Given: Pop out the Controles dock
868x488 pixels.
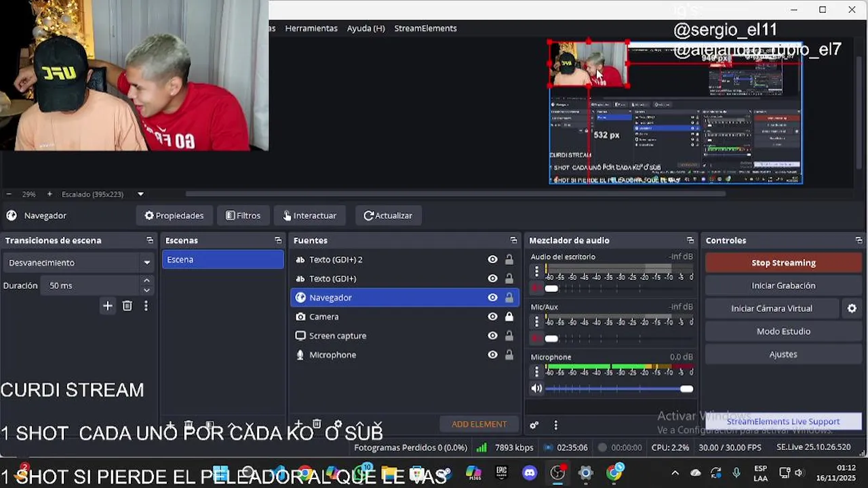Looking at the screenshot, I should click(859, 241).
